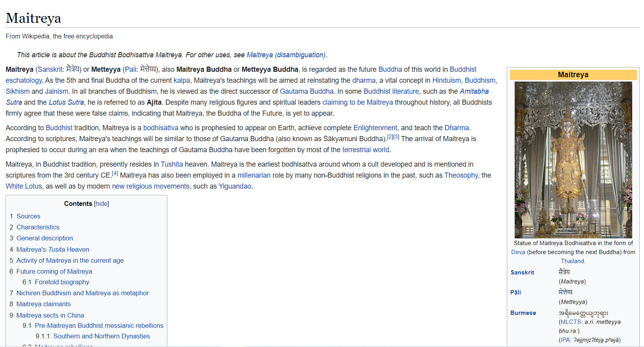Go to the Enlightenment article
Viewport: 644px width, 347px height.
[375, 128]
